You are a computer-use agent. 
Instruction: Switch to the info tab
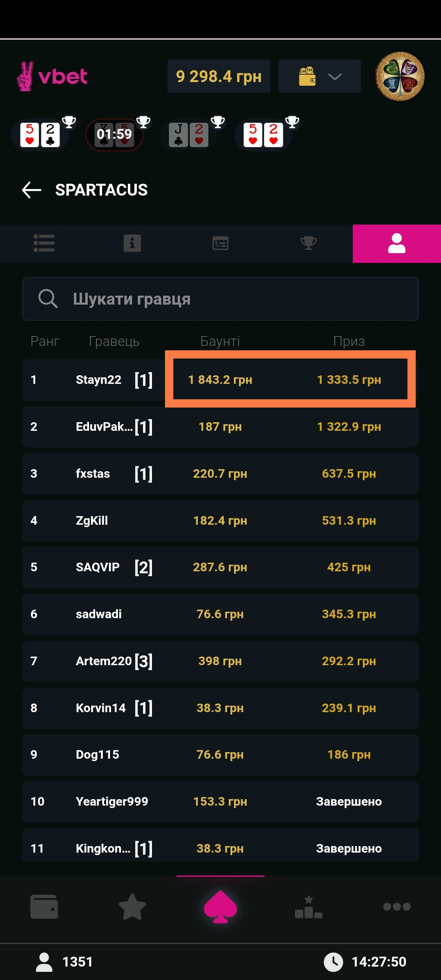tap(132, 243)
